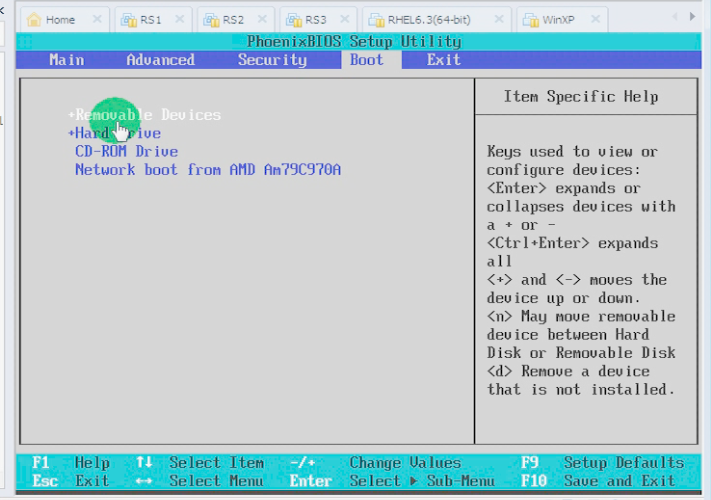Click the Select Menu legend text

(216, 481)
